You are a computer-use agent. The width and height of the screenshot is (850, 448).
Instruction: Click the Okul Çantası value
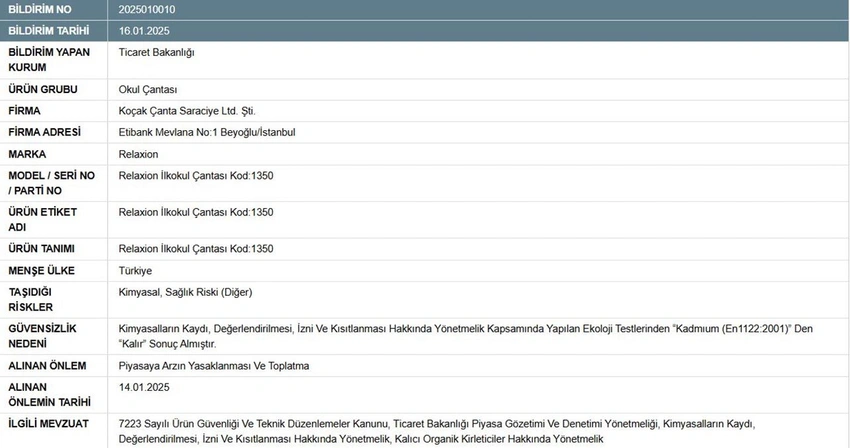[x=148, y=89]
